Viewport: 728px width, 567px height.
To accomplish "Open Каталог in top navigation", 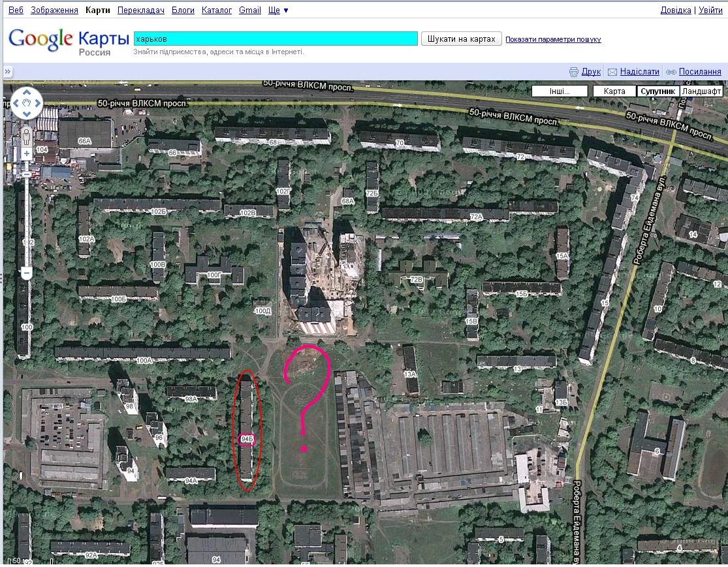I will point(216,10).
